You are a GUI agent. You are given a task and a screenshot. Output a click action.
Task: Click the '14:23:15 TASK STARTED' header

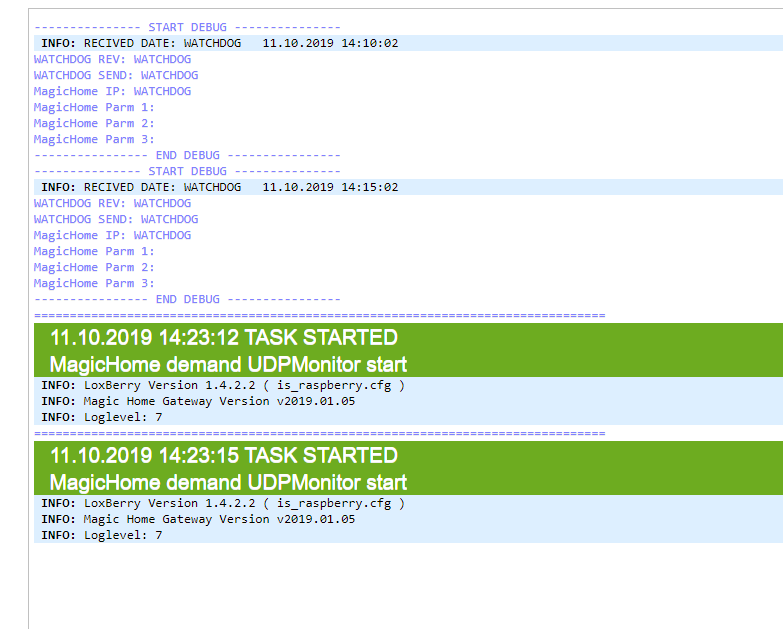pos(224,455)
